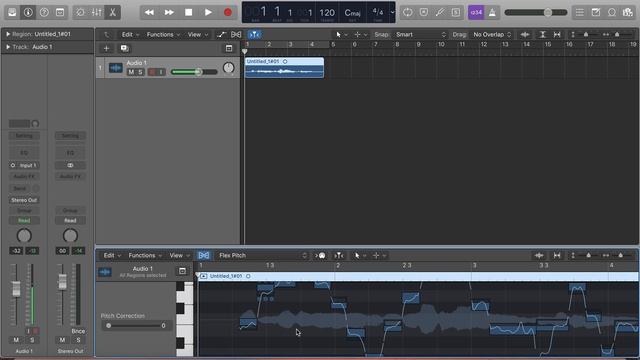
Task: Open the Tracks area command-click tool dropdown
Action: [x=360, y=35]
